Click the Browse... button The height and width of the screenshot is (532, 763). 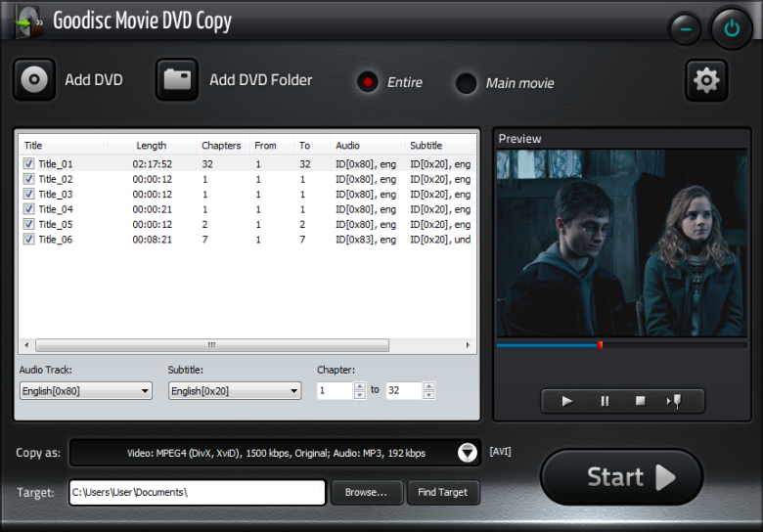[366, 493]
